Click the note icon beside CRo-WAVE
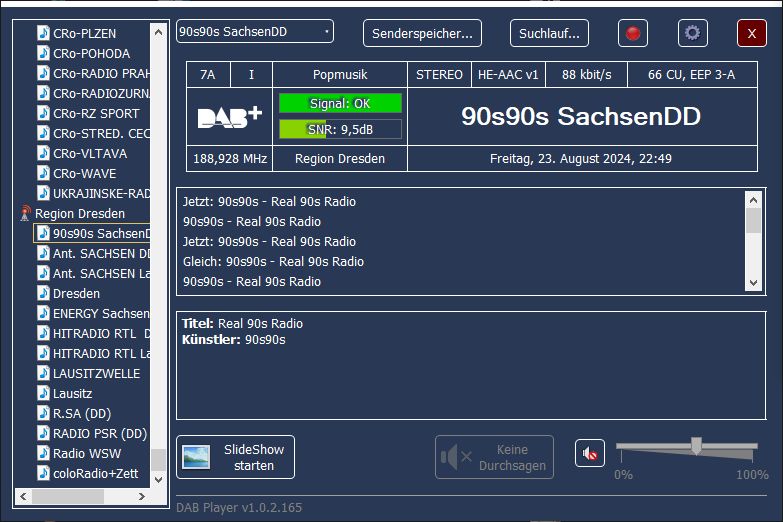Viewport: 783px width, 522px height. point(43,173)
